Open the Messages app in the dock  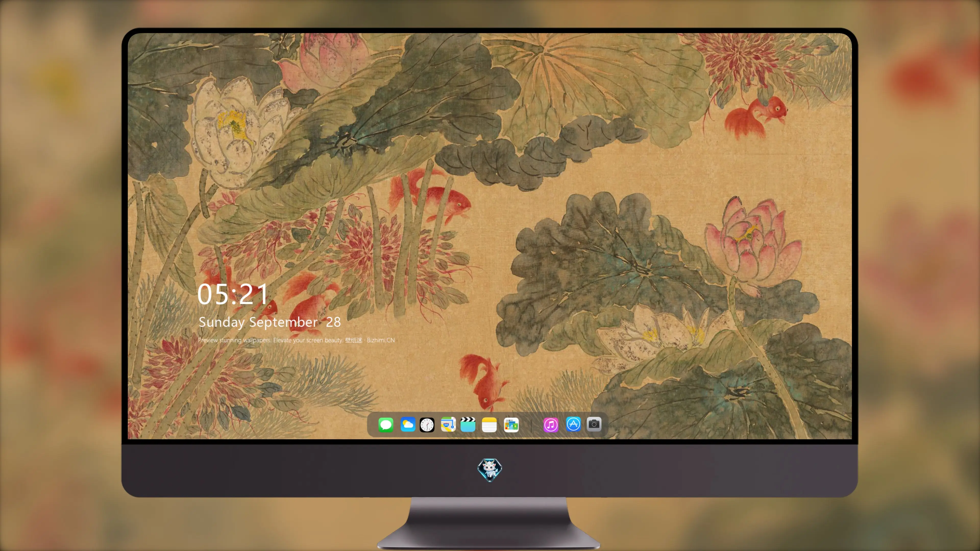[386, 425]
